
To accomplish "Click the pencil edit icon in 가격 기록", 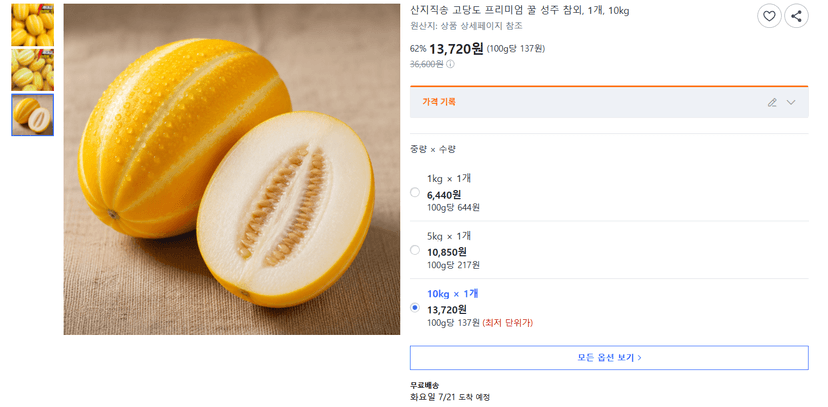I will click(x=772, y=102).
